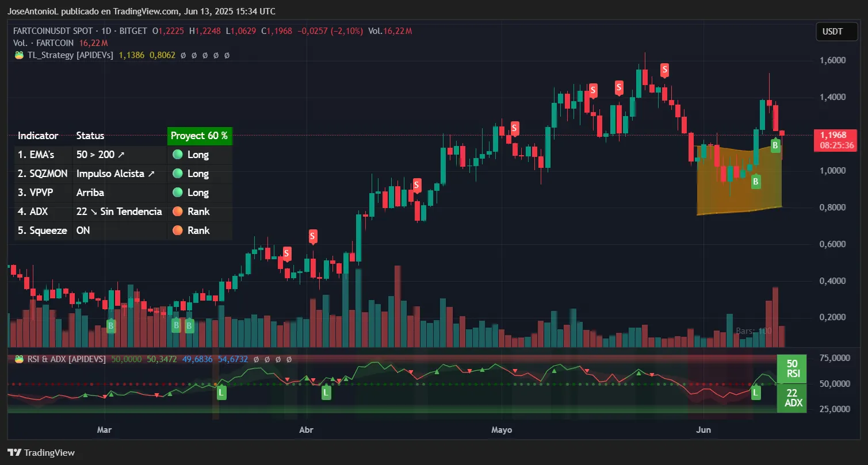Click the orange dot in the Squeeze row
This screenshot has width=868, height=465.
click(177, 230)
